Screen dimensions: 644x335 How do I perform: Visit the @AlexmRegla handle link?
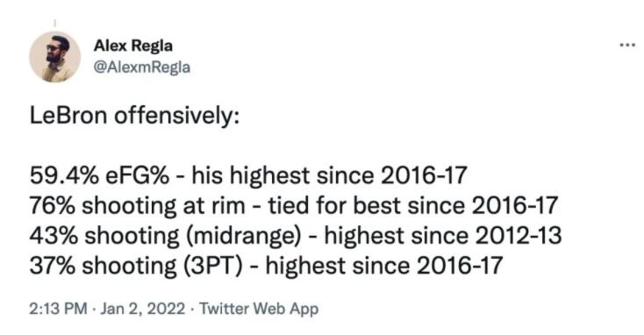(x=142, y=67)
